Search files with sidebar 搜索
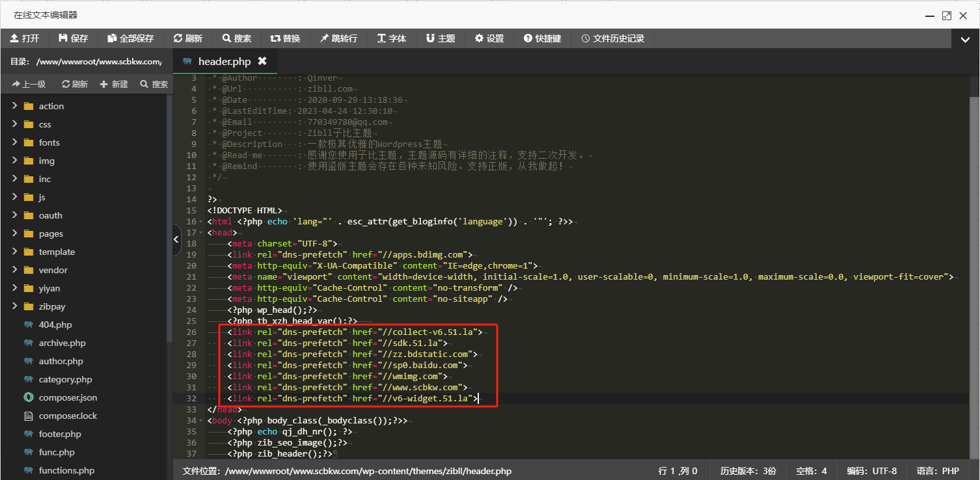This screenshot has width=980, height=480. 154,84
